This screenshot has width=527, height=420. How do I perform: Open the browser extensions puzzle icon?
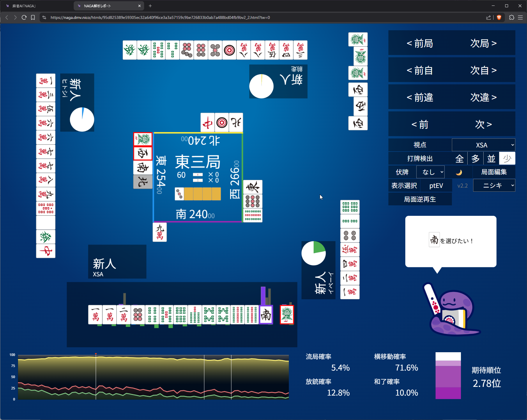click(512, 17)
